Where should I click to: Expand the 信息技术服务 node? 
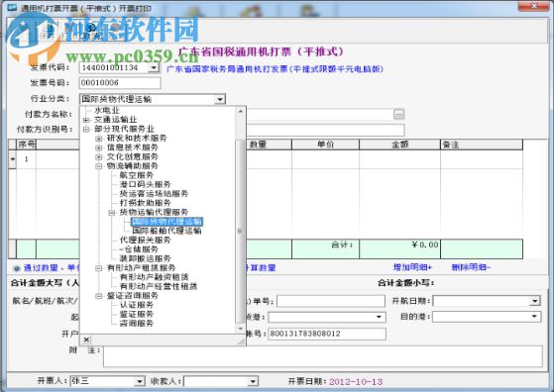point(99,147)
